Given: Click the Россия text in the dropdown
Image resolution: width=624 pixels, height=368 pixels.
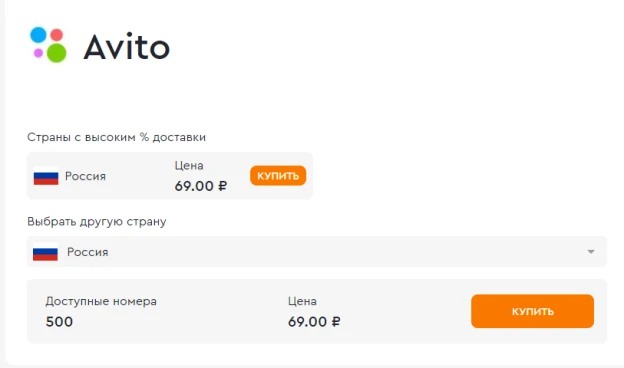Looking at the screenshot, I should 88,252.
